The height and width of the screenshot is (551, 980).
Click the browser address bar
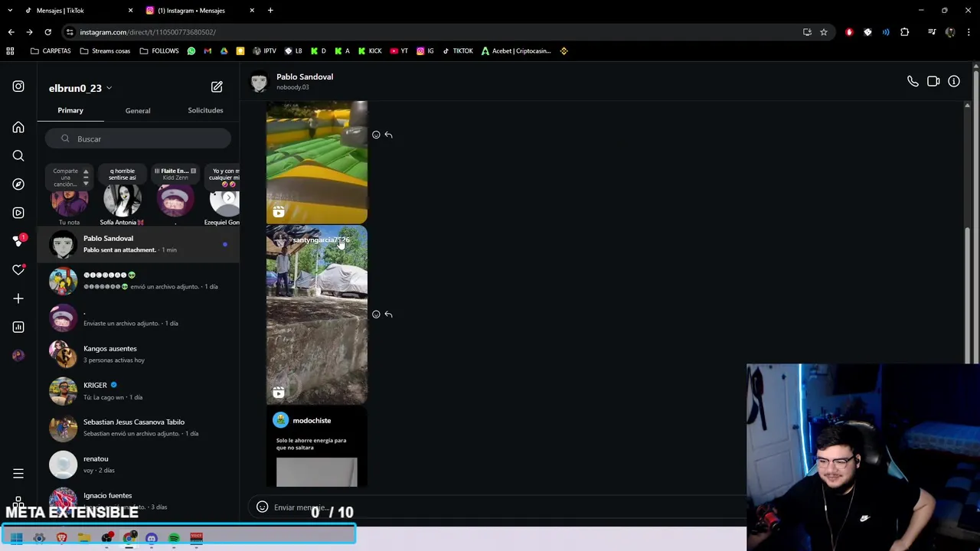click(436, 32)
